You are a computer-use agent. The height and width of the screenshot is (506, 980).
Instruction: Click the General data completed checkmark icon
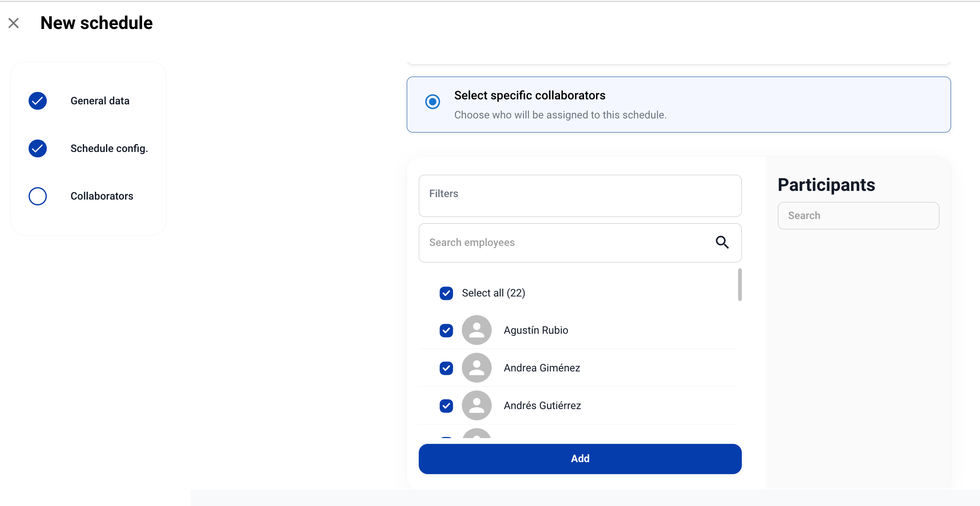pos(38,101)
